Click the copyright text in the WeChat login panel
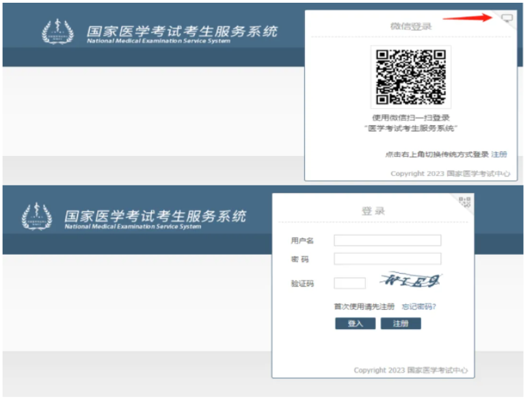Viewport: 532px width, 403px height. coord(450,174)
